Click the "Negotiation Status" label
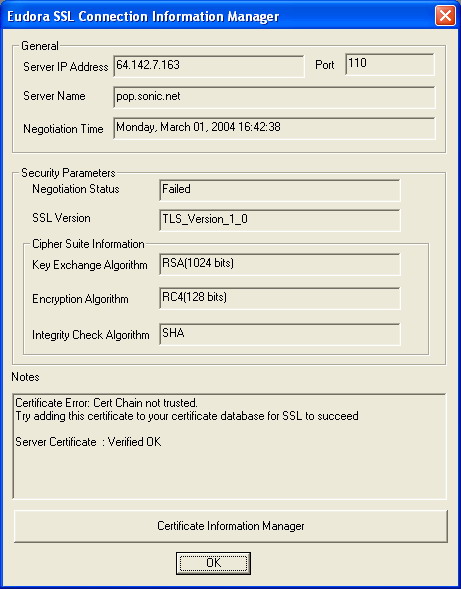The width and height of the screenshot is (461, 589). click(76, 189)
